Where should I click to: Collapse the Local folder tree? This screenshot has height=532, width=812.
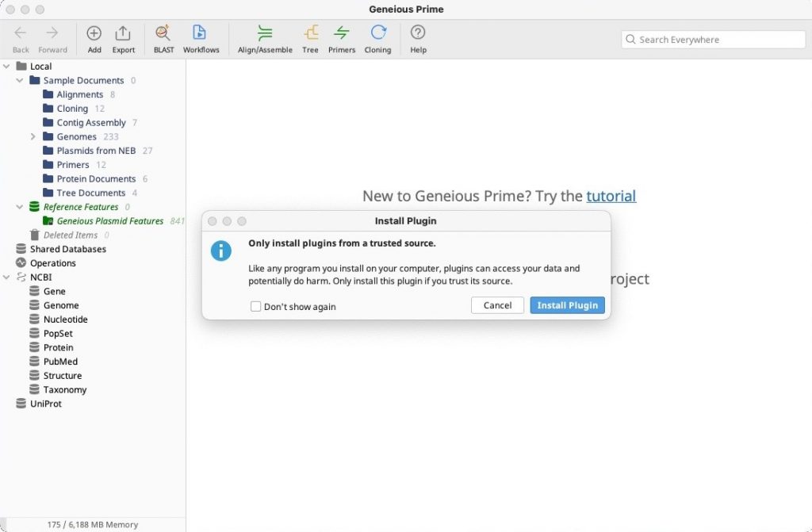click(6, 67)
